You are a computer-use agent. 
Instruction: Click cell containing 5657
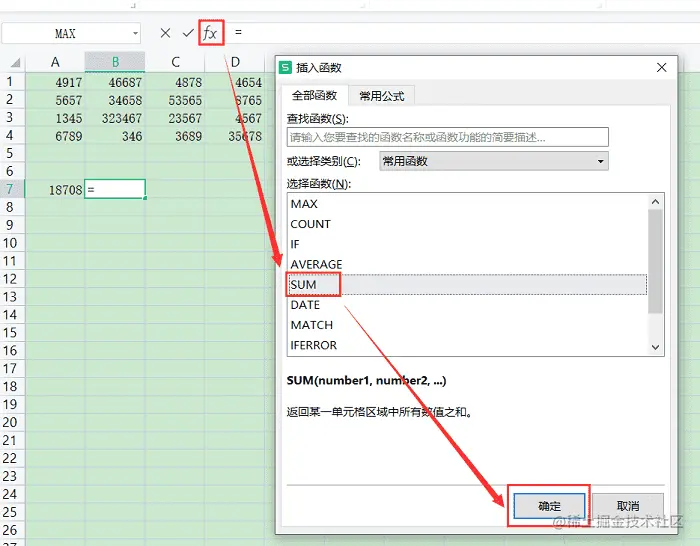pyautogui.click(x=55, y=100)
